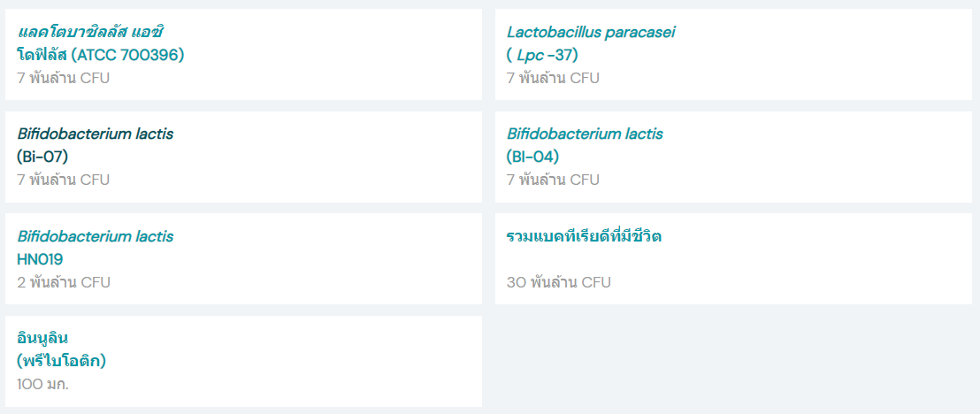This screenshot has width=980, height=414.
Task: Click the (Bl-04) strain code
Action: click(532, 157)
